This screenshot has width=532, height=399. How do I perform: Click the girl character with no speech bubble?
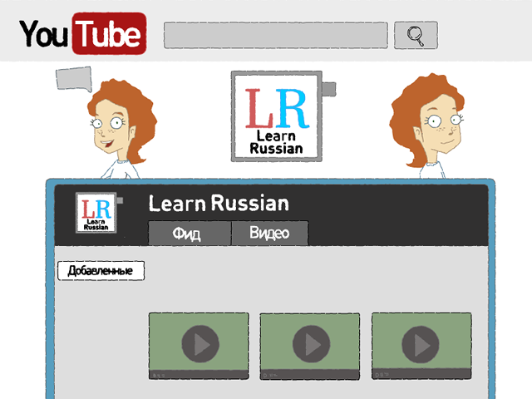[x=427, y=126]
